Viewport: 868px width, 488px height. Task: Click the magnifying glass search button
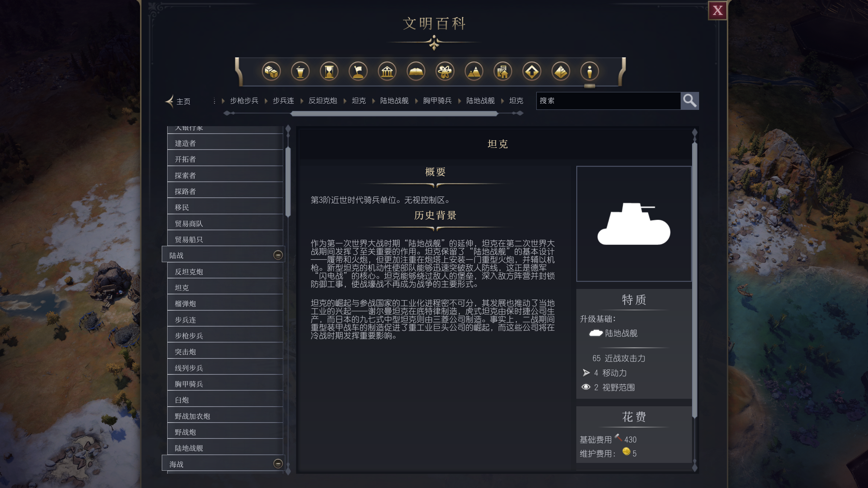click(690, 101)
